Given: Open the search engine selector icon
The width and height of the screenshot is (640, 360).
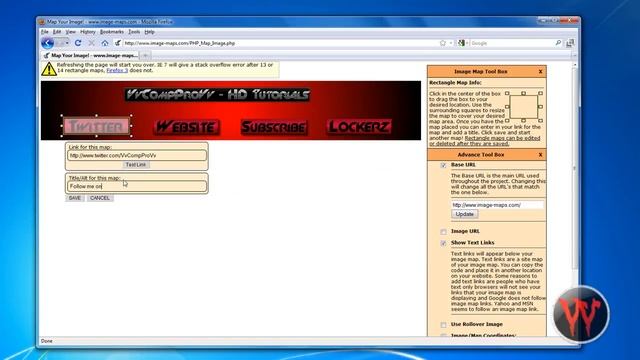Looking at the screenshot, I should (x=462, y=43).
